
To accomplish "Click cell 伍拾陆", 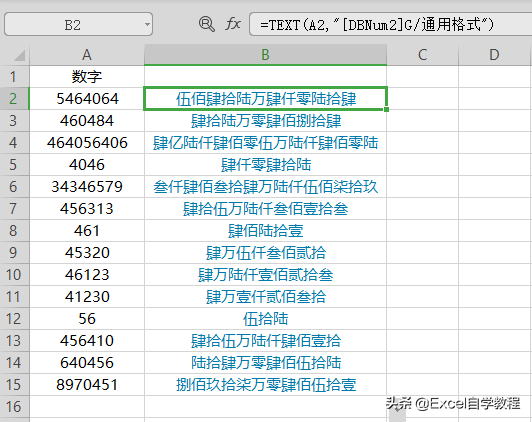I will (x=265, y=319).
